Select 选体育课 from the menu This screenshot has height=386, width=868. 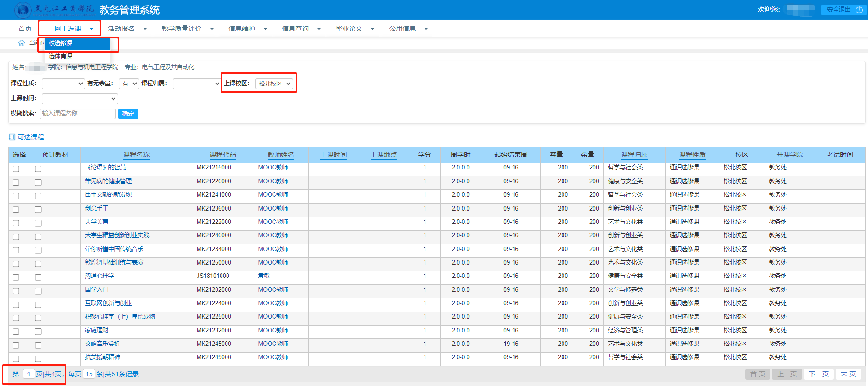tap(60, 56)
